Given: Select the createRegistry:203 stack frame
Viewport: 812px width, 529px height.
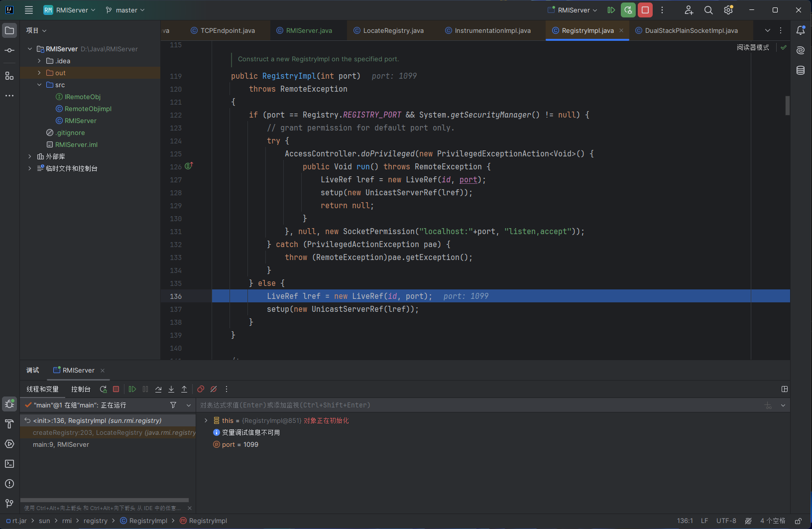Looking at the screenshot, I should 108,432.
